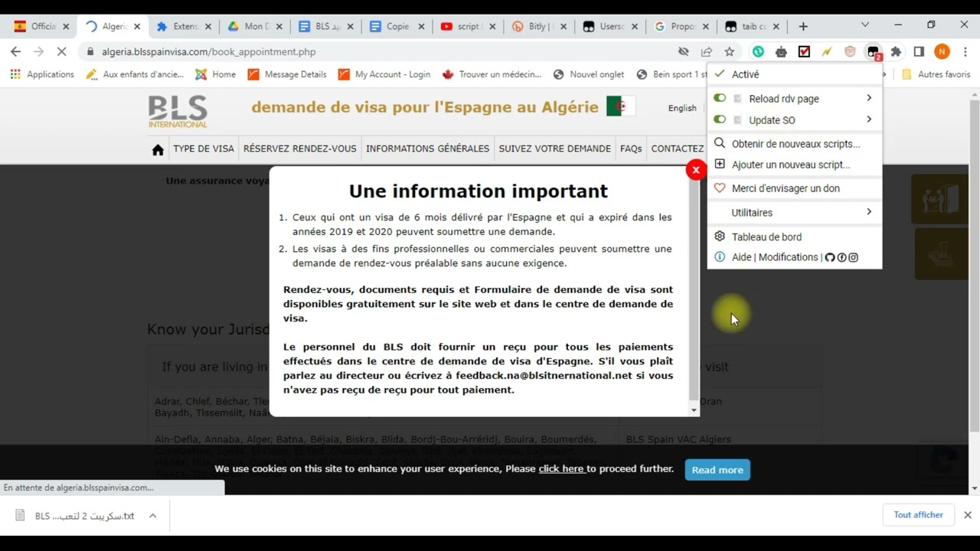Switch to the Bitly tab
Image resolution: width=980 pixels, height=551 pixels.
coord(539,26)
